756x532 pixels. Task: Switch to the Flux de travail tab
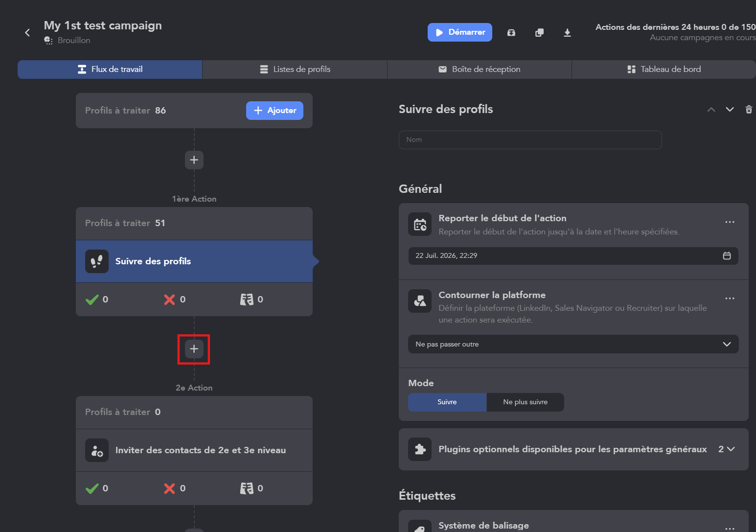pyautogui.click(x=110, y=69)
